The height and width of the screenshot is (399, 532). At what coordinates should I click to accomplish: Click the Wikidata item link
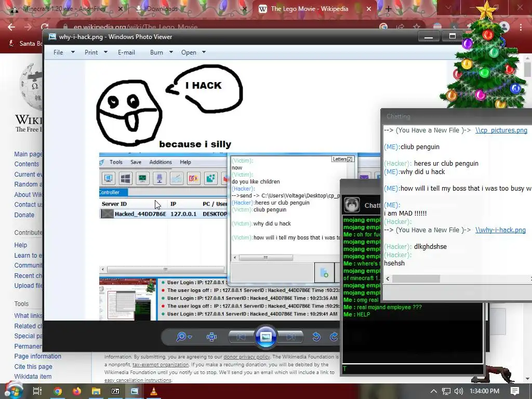click(x=33, y=376)
